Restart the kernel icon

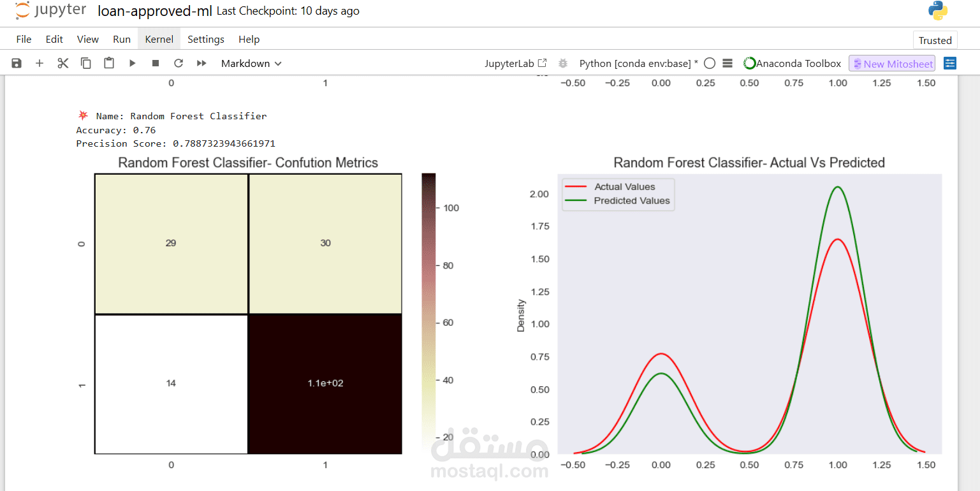(179, 63)
